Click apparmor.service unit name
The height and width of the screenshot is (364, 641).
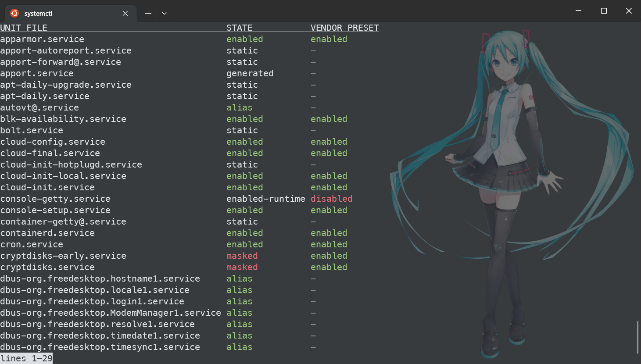(x=42, y=39)
